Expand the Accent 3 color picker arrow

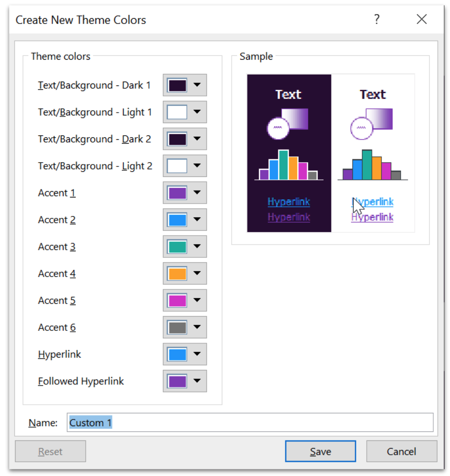[x=197, y=247]
